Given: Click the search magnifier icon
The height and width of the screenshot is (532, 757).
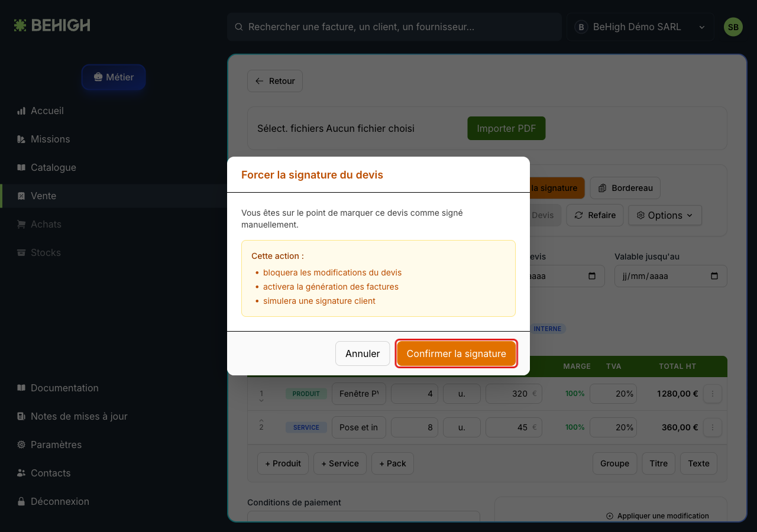Looking at the screenshot, I should point(239,27).
